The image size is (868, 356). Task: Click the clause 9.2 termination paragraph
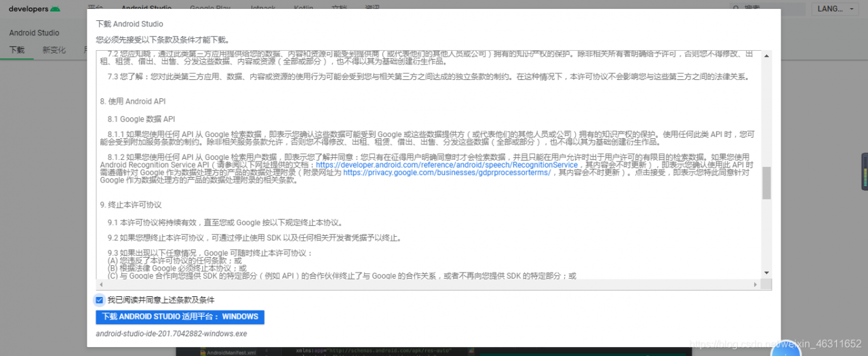click(x=254, y=237)
